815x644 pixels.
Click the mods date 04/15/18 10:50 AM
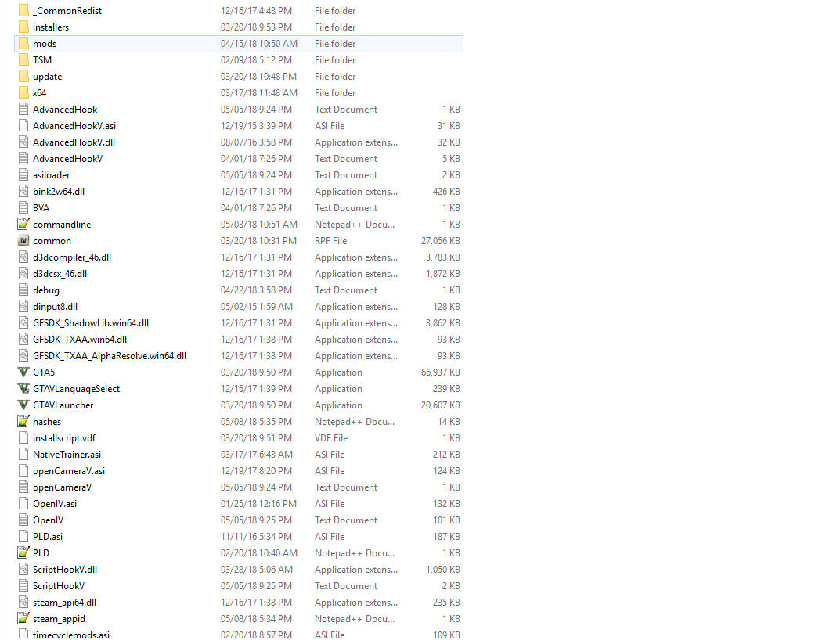[259, 44]
